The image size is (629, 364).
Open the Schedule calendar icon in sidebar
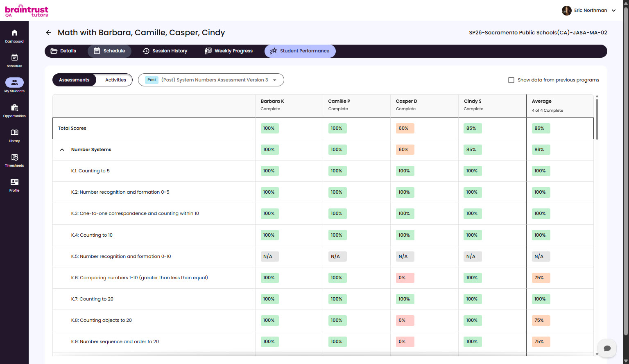point(14,57)
